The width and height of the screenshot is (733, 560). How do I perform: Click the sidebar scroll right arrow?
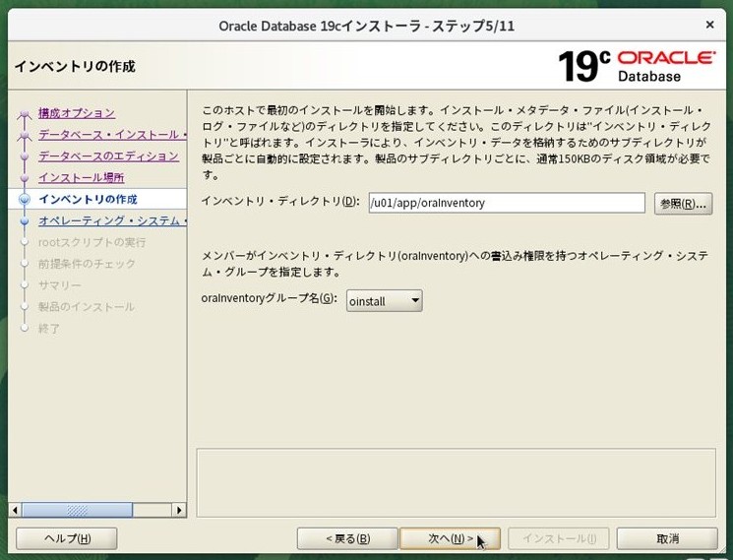179,510
